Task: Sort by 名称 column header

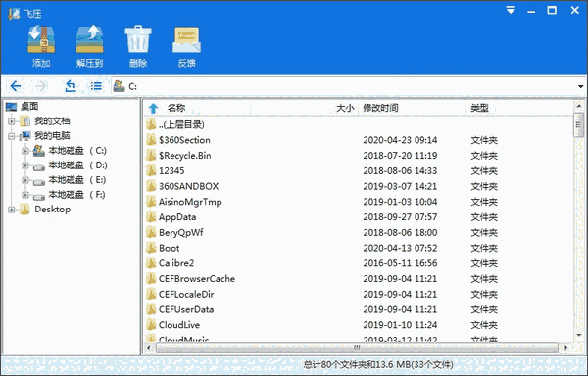Action: point(176,108)
